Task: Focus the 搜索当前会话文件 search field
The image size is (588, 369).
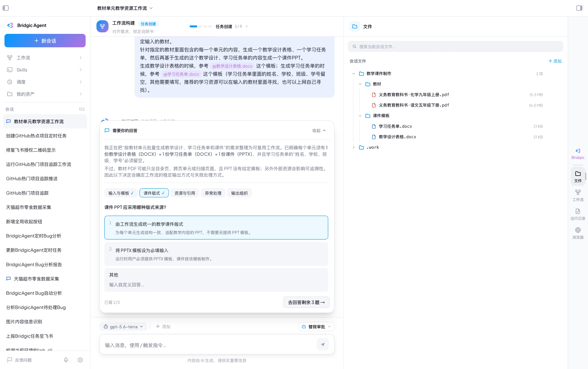Action: (455, 46)
